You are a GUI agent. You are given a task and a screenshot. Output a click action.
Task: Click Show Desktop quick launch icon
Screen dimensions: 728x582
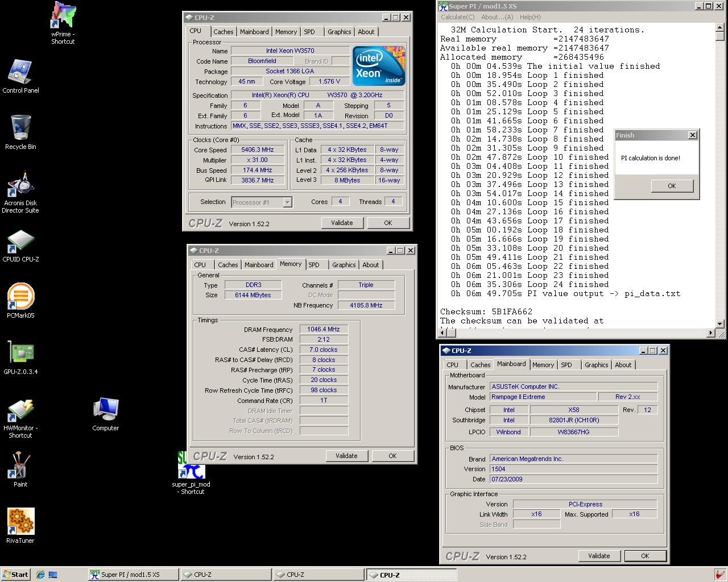point(53,575)
